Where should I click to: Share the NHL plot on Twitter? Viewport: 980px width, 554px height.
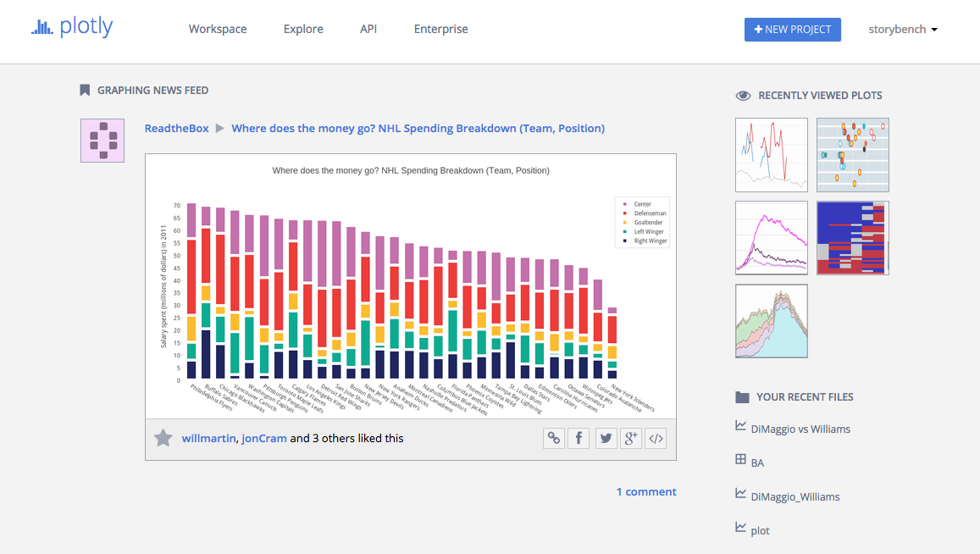click(x=606, y=438)
